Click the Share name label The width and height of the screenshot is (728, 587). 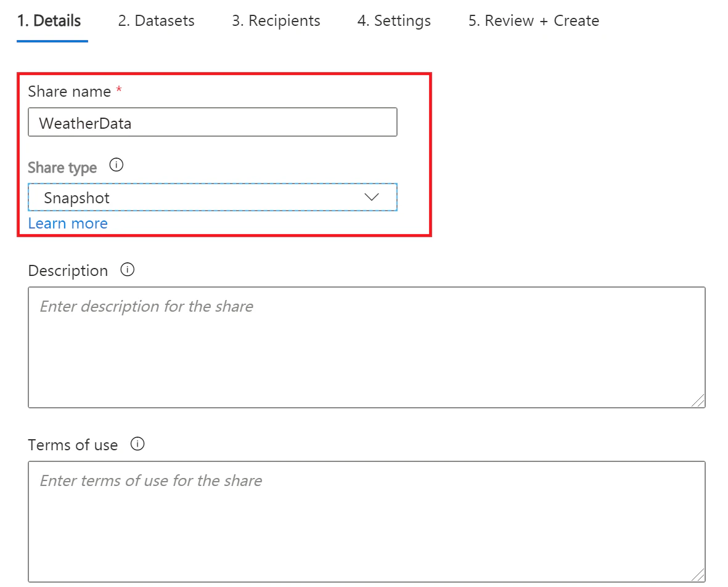70,92
